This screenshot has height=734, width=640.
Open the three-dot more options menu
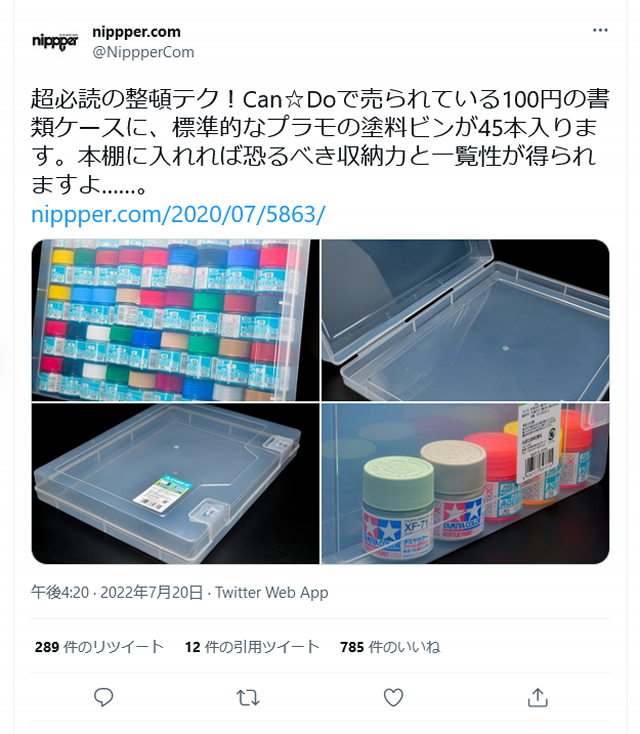[x=600, y=30]
